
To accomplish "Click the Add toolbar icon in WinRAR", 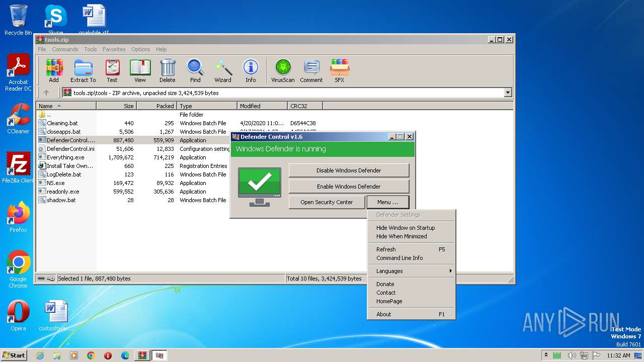I will tap(54, 71).
